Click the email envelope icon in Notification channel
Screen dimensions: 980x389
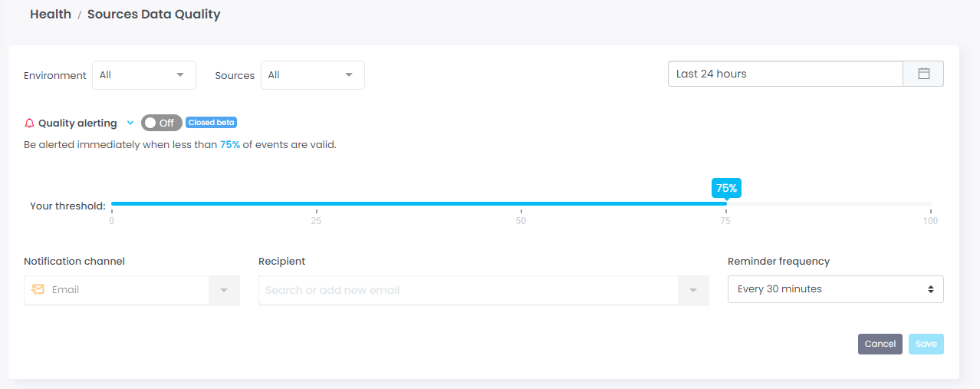pos(38,290)
